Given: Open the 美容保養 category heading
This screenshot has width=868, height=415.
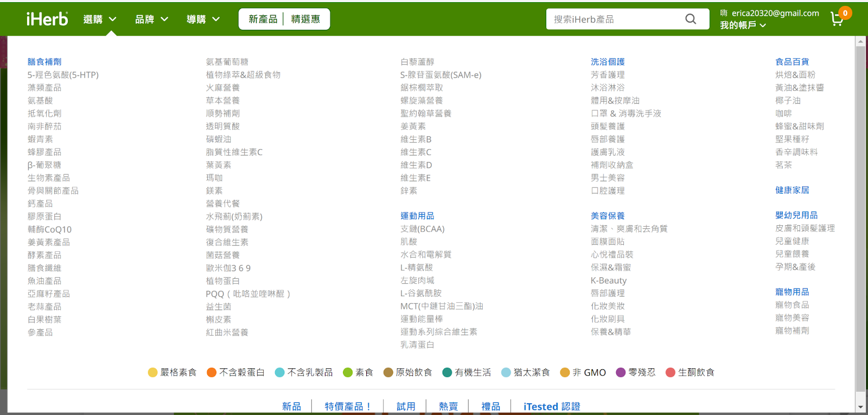Looking at the screenshot, I should (x=608, y=216).
